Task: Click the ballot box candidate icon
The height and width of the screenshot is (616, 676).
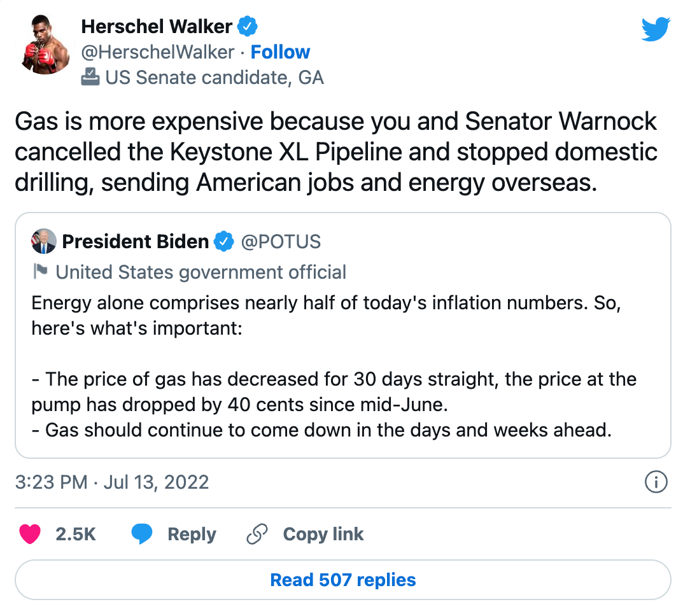Action: [90, 78]
